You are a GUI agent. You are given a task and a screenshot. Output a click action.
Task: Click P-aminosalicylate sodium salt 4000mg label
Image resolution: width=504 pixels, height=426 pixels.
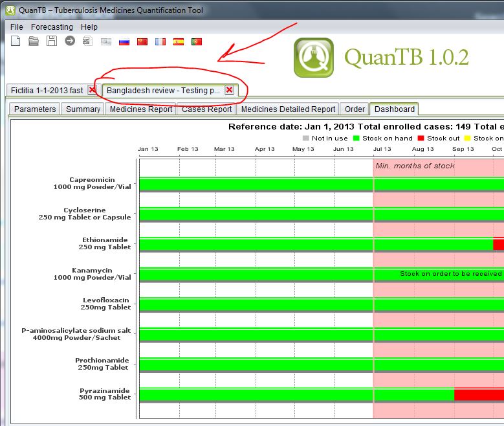coord(76,334)
